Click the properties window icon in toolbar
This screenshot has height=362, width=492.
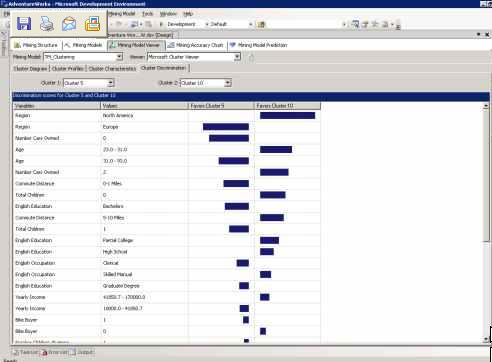[365, 24]
